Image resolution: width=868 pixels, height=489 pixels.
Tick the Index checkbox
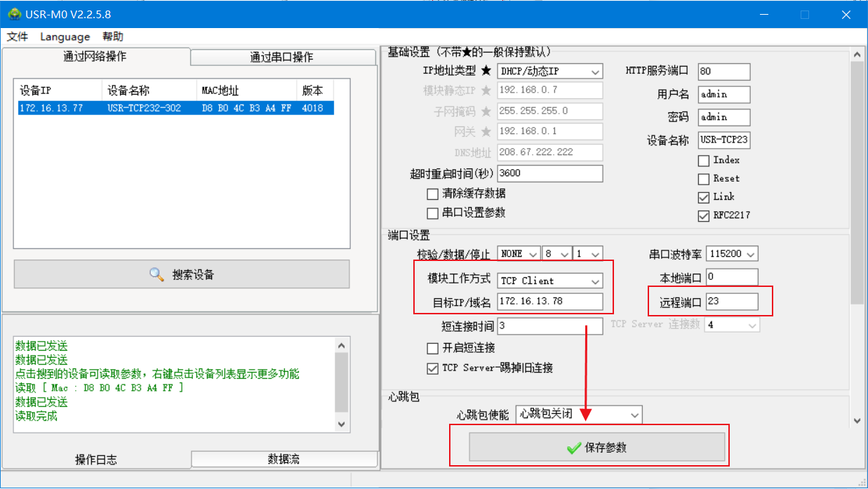tap(704, 161)
